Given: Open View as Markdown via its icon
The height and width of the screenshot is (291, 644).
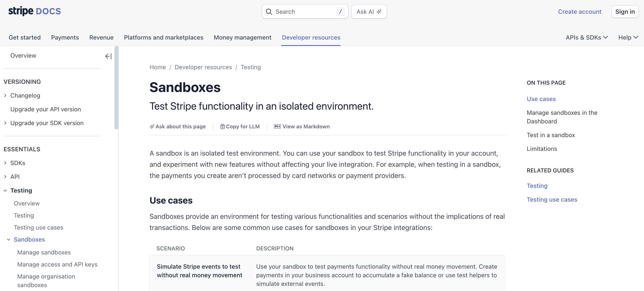Looking at the screenshot, I should point(277,126).
